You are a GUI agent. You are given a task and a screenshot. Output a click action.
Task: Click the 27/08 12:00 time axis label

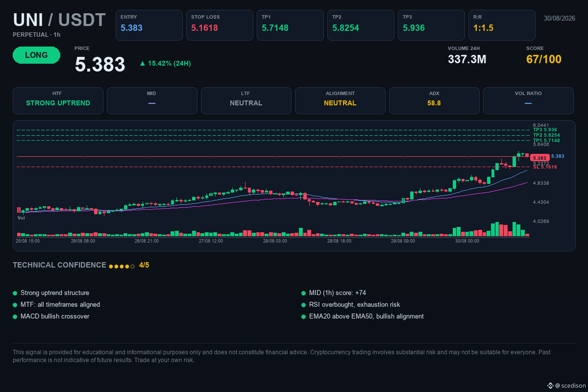pyautogui.click(x=211, y=241)
